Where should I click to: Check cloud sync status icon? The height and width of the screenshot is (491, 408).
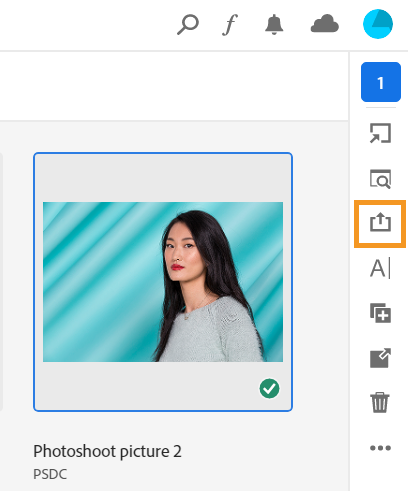324,24
